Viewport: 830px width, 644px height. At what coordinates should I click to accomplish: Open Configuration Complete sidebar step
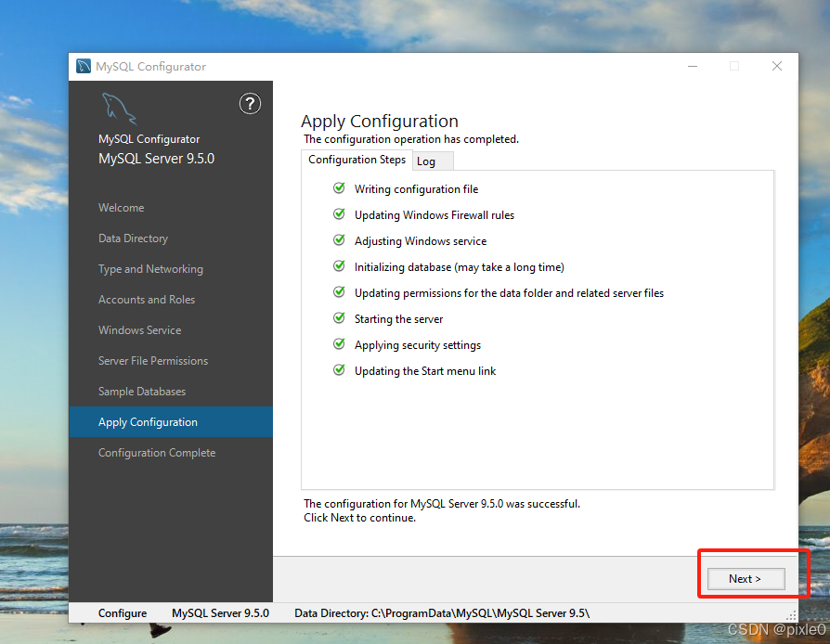coord(157,453)
